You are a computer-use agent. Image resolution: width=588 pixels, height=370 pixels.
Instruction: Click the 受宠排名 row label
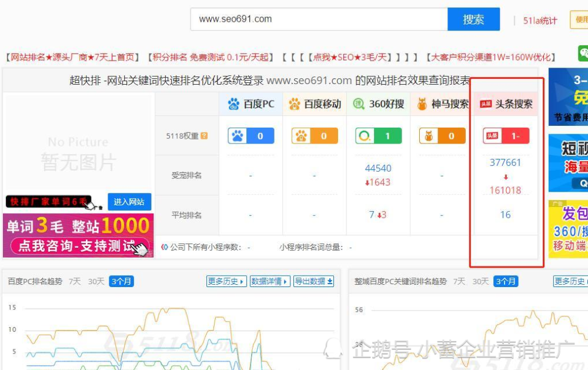point(186,175)
